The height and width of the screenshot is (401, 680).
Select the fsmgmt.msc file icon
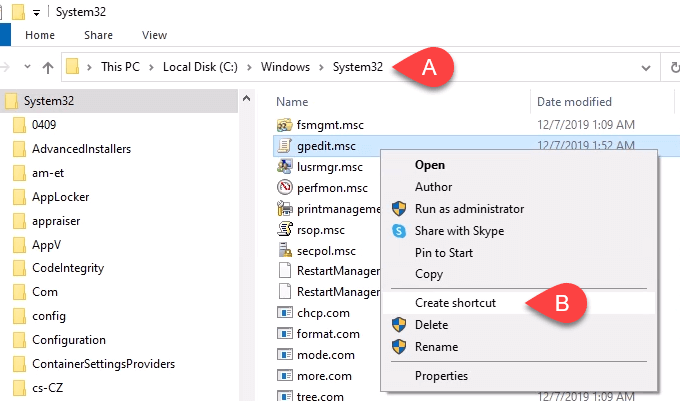(x=284, y=125)
